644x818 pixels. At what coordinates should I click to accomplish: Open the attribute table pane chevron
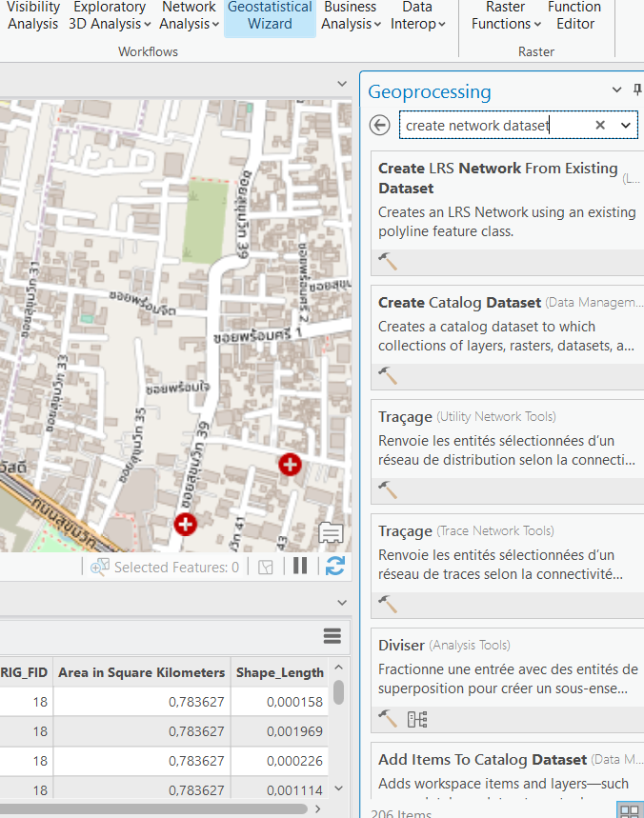click(342, 603)
